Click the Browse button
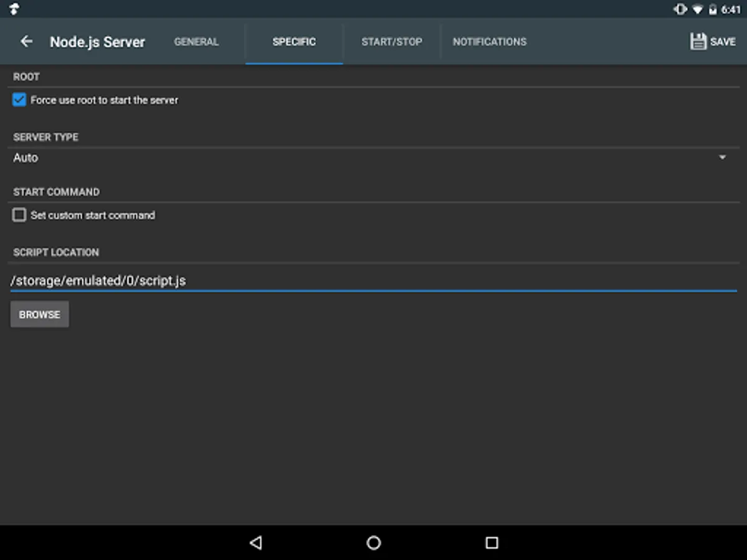Image resolution: width=747 pixels, height=560 pixels. tap(40, 314)
